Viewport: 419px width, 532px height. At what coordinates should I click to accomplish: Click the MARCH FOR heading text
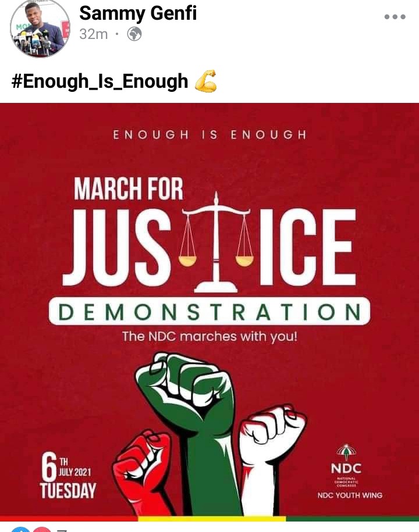(x=129, y=188)
